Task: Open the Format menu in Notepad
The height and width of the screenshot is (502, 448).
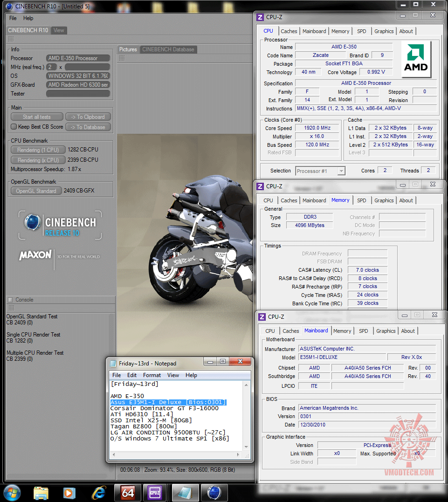Action: (152, 375)
